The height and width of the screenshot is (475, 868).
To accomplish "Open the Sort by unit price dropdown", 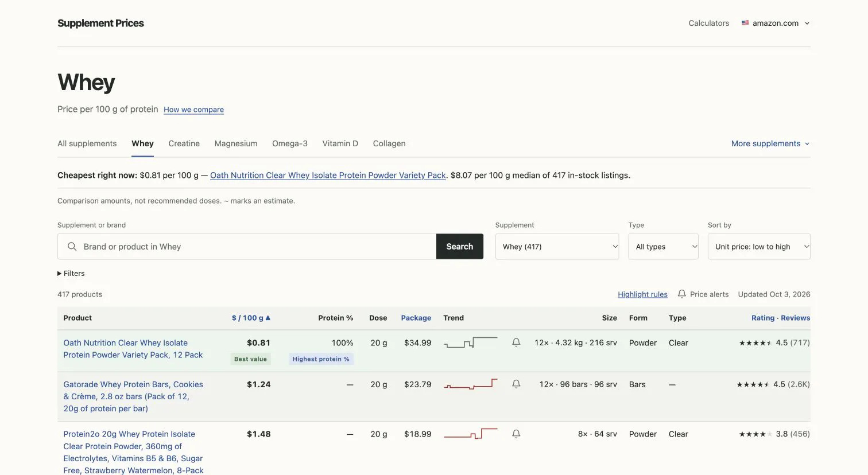I will (759, 247).
